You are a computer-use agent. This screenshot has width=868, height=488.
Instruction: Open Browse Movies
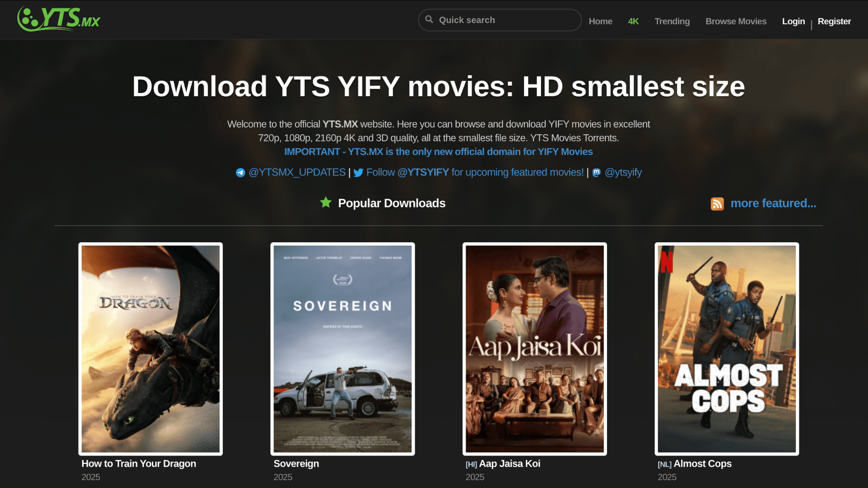(736, 21)
